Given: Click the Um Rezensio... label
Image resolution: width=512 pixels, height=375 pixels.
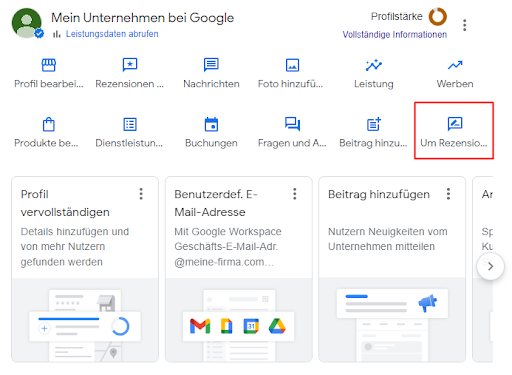Looking at the screenshot, I should tap(454, 143).
